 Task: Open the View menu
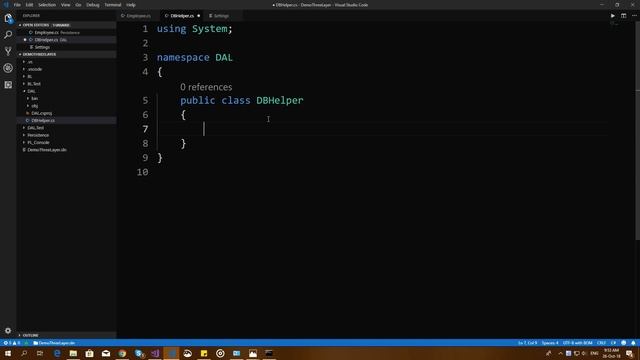pyautogui.click(x=65, y=5)
